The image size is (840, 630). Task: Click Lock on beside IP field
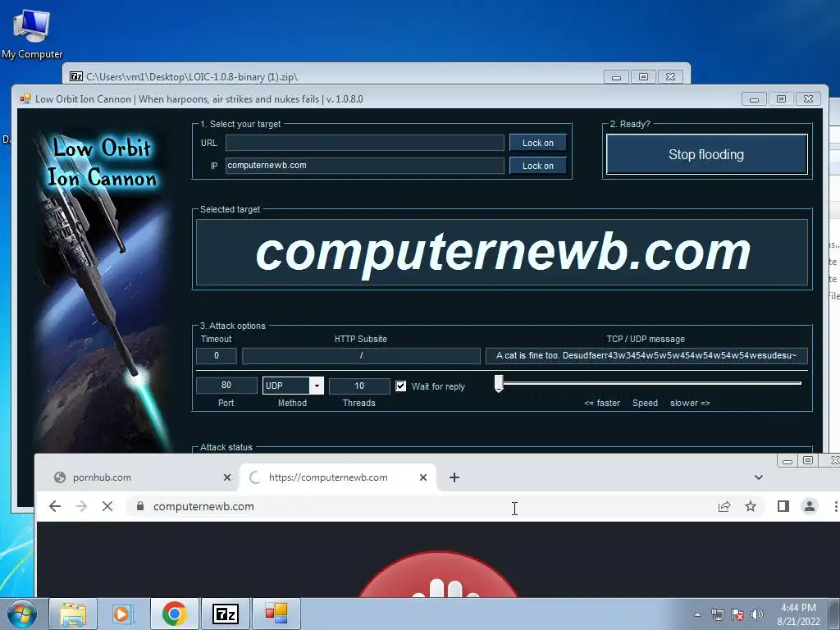(538, 166)
